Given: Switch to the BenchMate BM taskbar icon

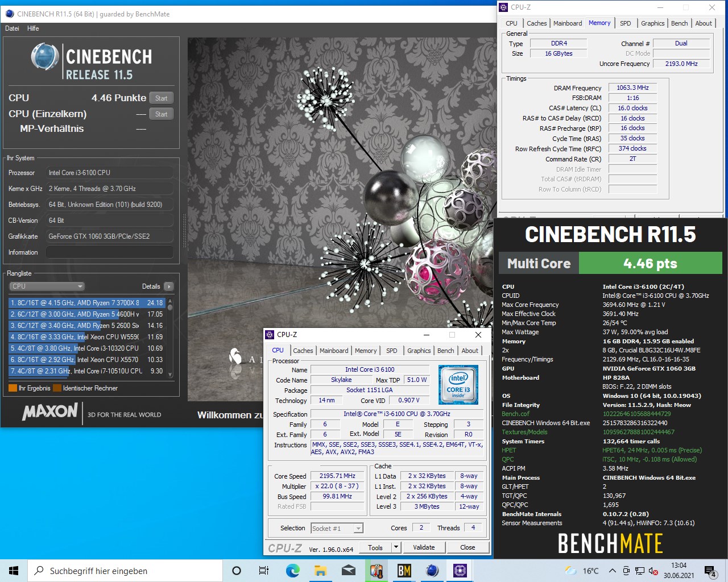Looking at the screenshot, I should 404,571.
